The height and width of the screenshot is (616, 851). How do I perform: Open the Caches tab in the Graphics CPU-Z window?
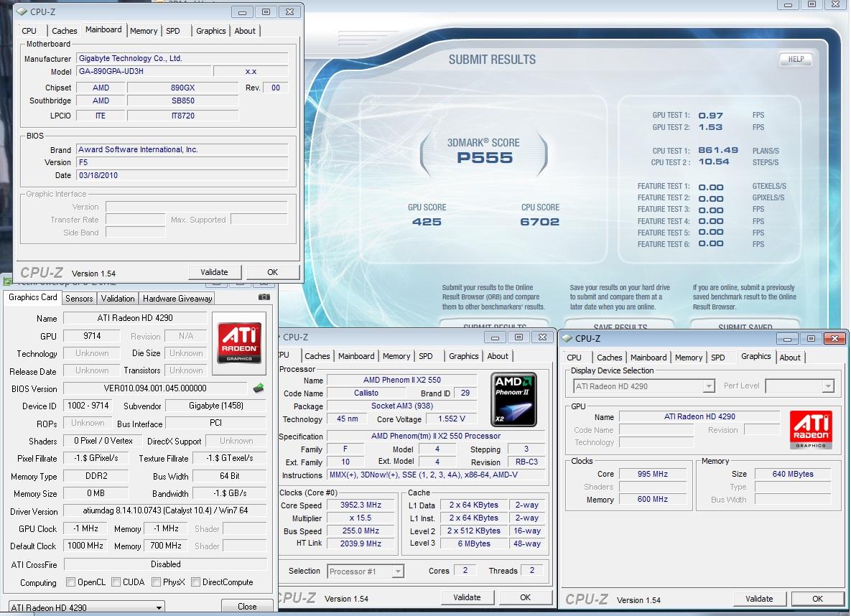tap(610, 357)
